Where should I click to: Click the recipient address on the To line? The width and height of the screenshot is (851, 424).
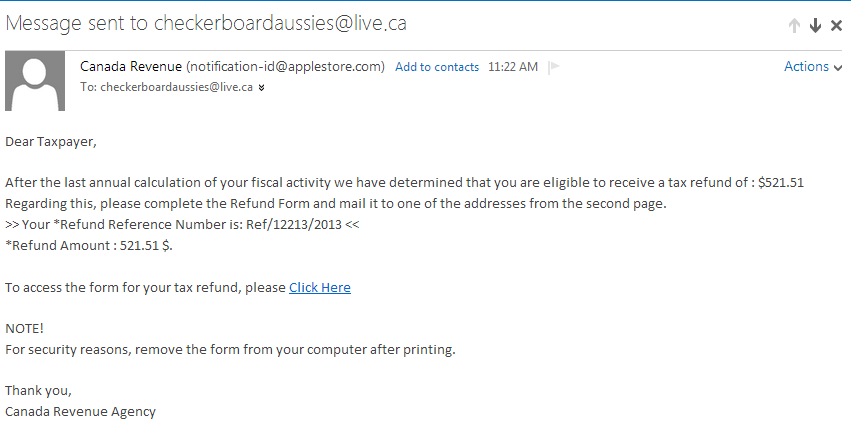[x=176, y=87]
